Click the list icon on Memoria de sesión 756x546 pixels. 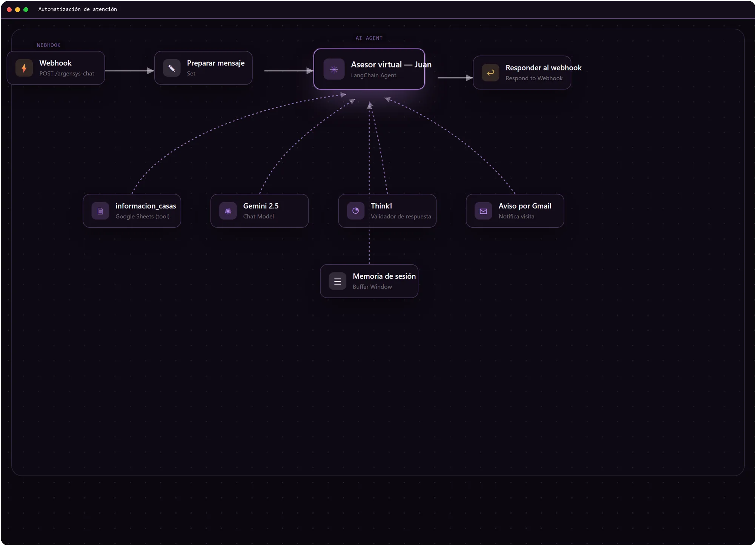[x=338, y=281]
